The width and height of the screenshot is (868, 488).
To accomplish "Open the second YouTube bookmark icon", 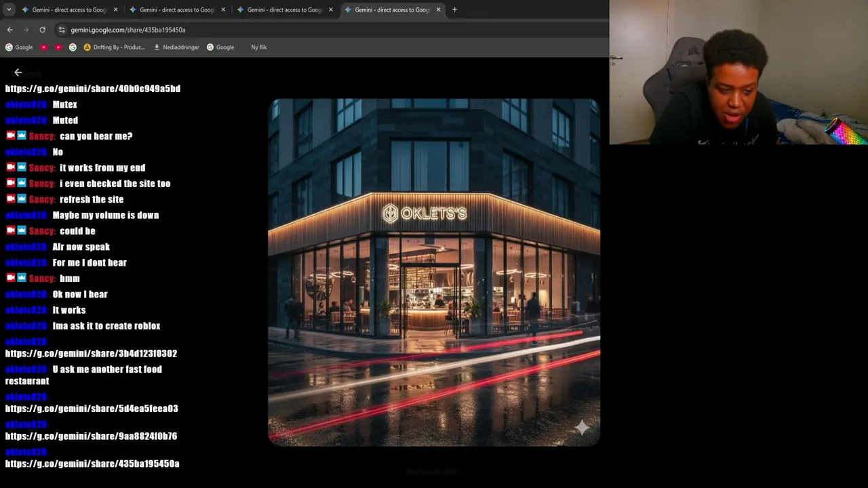I will pos(58,47).
